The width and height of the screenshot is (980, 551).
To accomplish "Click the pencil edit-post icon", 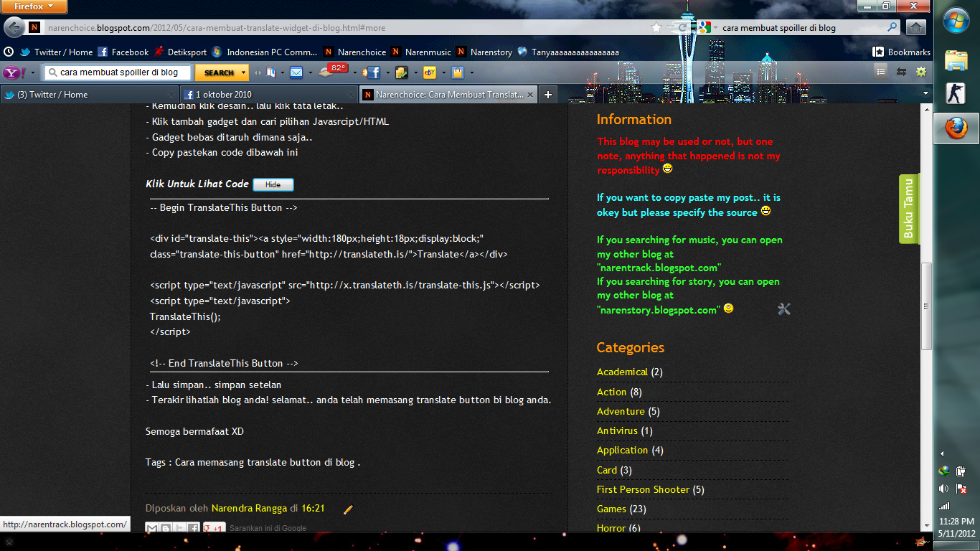I will tap(348, 509).
